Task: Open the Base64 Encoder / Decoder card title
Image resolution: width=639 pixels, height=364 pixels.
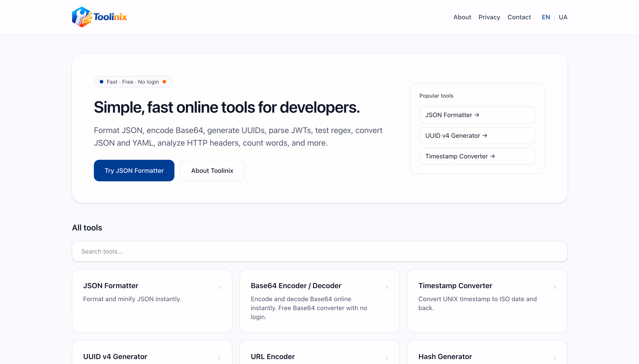Action: (296, 285)
